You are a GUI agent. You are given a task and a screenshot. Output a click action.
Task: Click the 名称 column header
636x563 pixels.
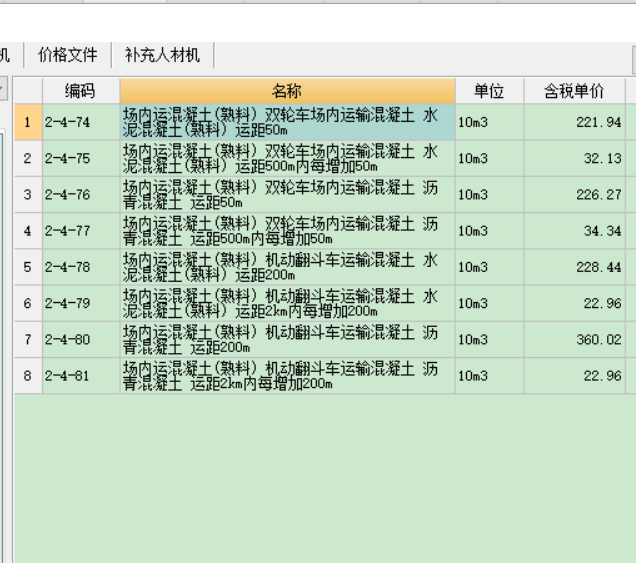[x=287, y=91]
